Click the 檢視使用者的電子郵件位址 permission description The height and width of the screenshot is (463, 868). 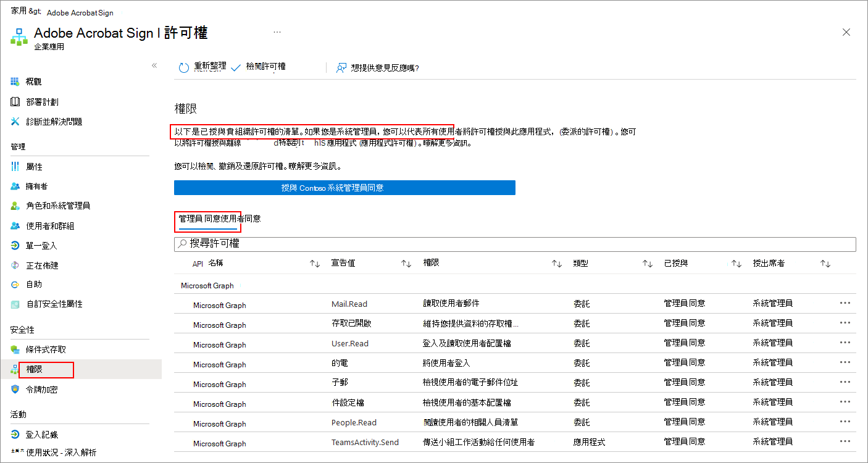click(x=471, y=382)
